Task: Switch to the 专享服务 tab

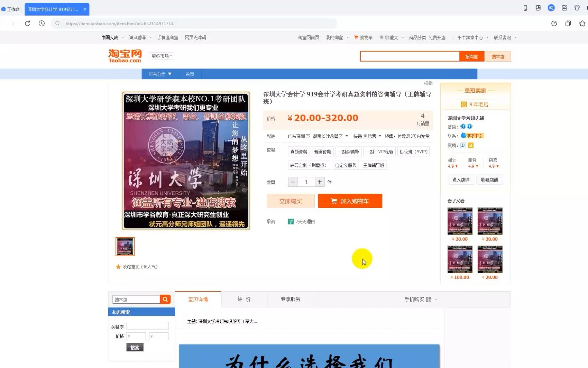Action: (x=291, y=299)
